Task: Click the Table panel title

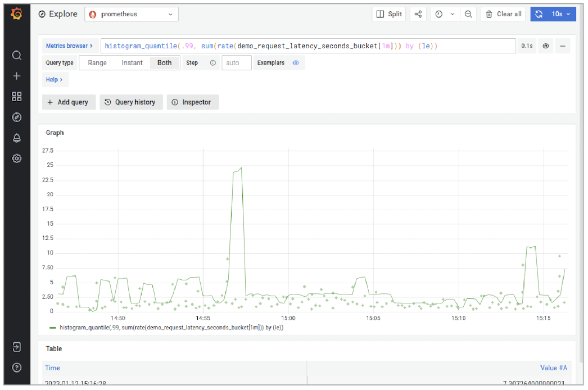Action: point(53,349)
